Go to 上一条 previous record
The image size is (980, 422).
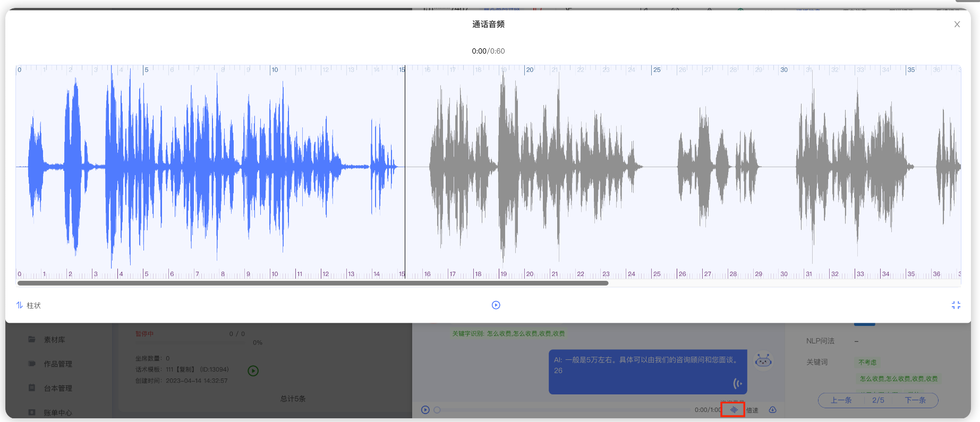(841, 400)
